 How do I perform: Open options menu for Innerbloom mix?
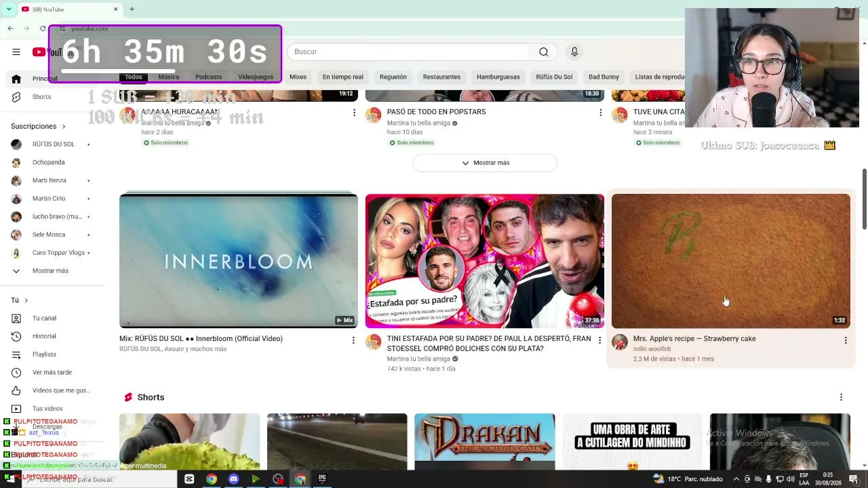pyautogui.click(x=353, y=340)
